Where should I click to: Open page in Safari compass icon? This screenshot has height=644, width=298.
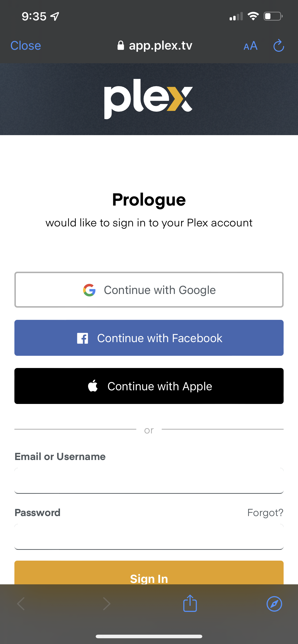pos(274,604)
